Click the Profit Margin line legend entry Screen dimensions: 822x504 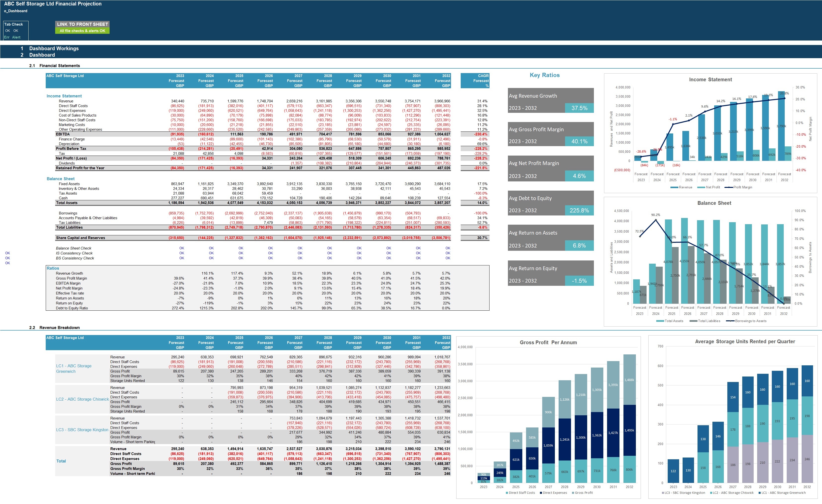[742, 187]
